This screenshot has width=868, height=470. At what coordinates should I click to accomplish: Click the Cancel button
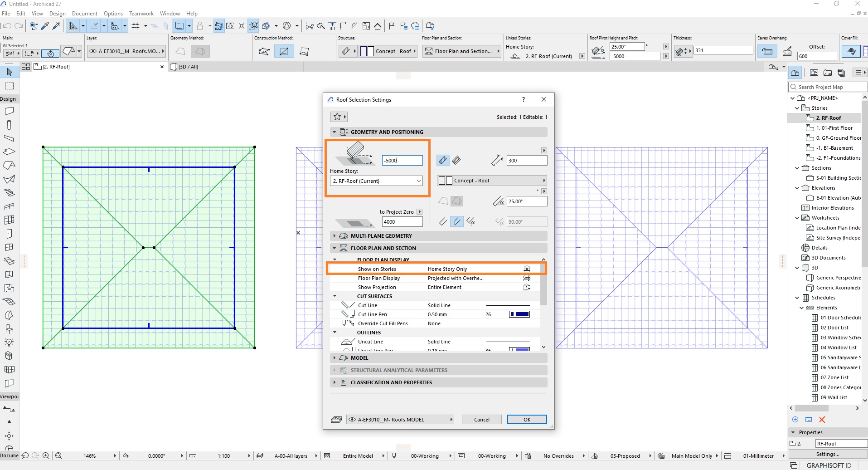pyautogui.click(x=481, y=420)
